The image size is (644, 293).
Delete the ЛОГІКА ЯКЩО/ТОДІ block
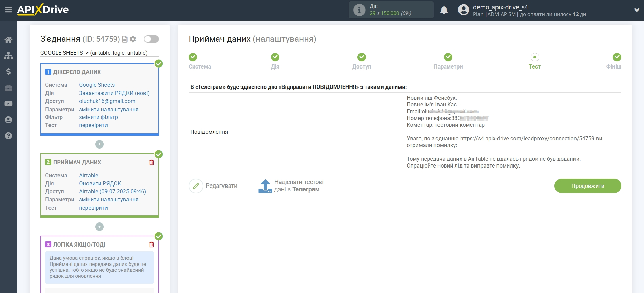tap(152, 245)
